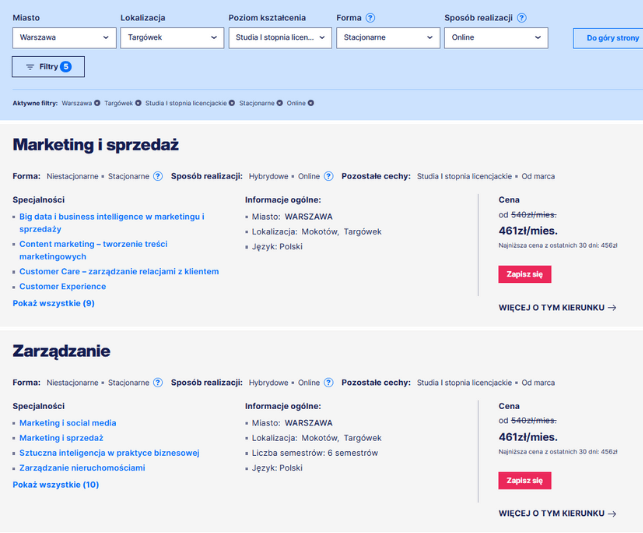This screenshot has width=643, height=533.
Task: Open Big data i business intelligence specialty link
Action: (x=112, y=223)
